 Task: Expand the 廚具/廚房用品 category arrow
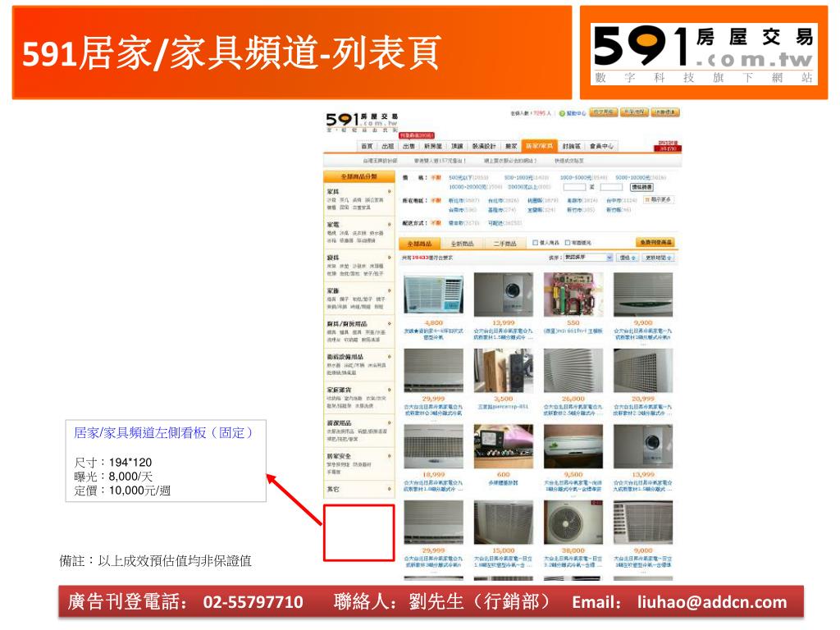tap(390, 323)
